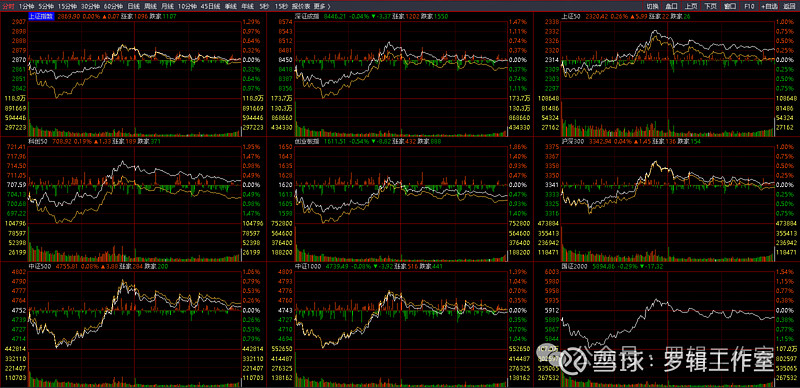The height and width of the screenshot is (388, 800).
Task: Select the 创业板指 chart title
Action: (x=308, y=141)
